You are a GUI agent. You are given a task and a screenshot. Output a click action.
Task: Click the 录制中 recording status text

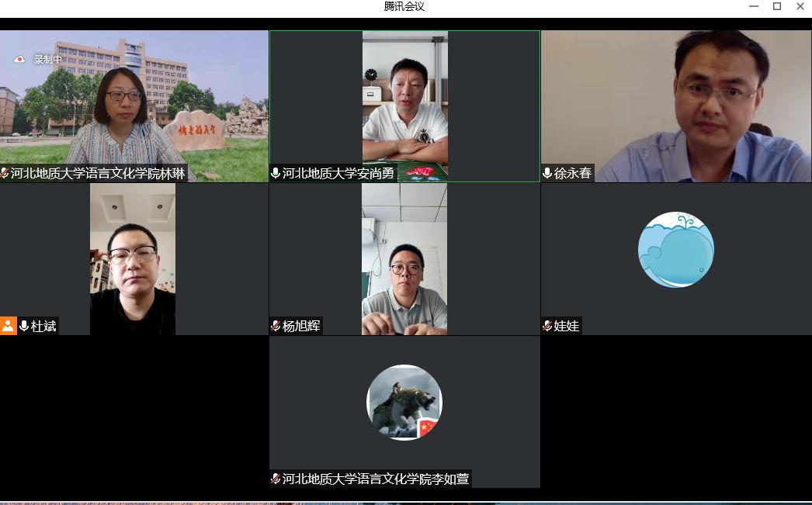[x=47, y=59]
